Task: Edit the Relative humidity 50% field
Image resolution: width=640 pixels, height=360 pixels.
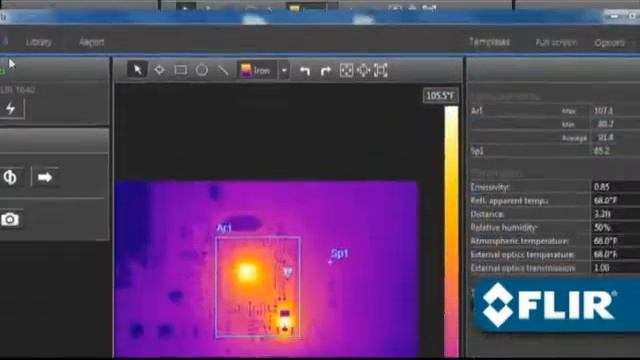Action: pyautogui.click(x=616, y=227)
